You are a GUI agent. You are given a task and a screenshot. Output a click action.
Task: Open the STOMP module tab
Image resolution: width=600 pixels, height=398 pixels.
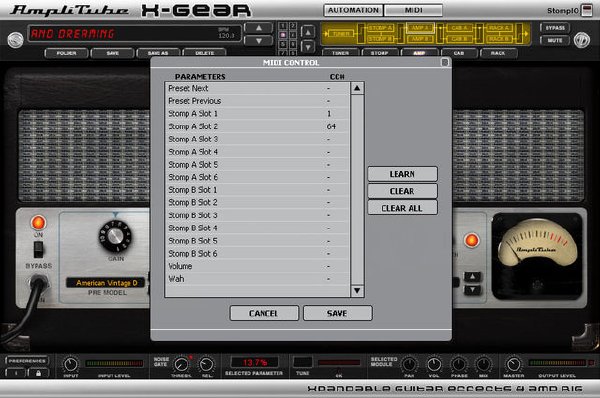click(380, 53)
